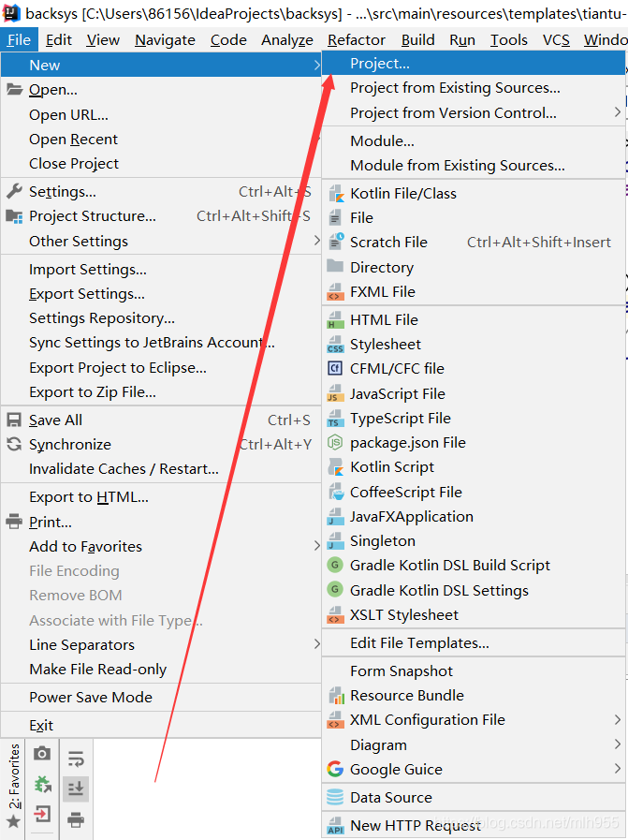This screenshot has width=628, height=840.
Task: Click the New HTTP Request API icon
Action: pyautogui.click(x=335, y=826)
